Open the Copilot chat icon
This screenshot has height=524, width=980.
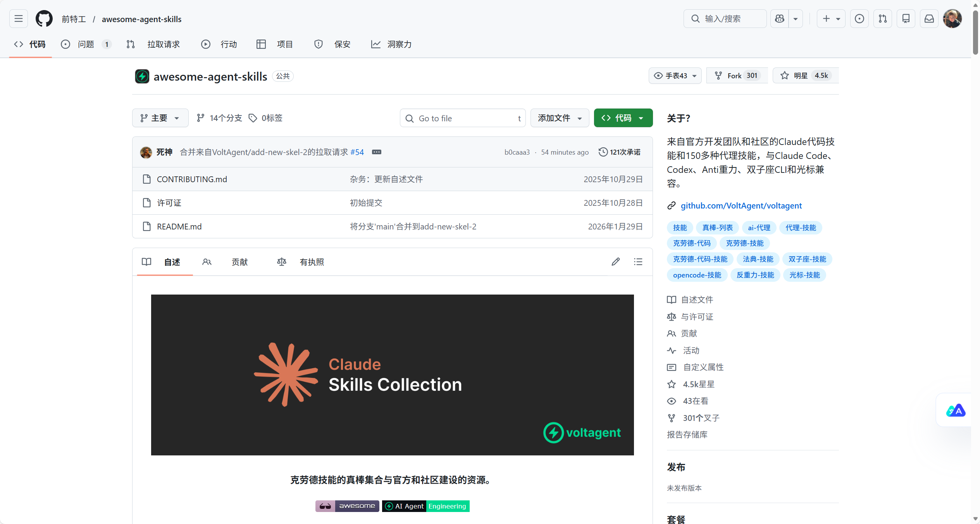(780, 19)
